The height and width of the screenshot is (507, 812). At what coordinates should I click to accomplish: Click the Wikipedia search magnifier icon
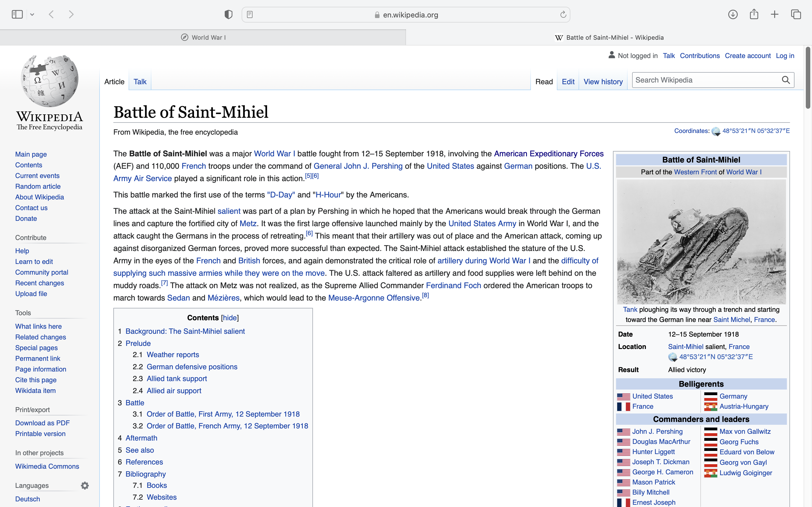tap(786, 80)
